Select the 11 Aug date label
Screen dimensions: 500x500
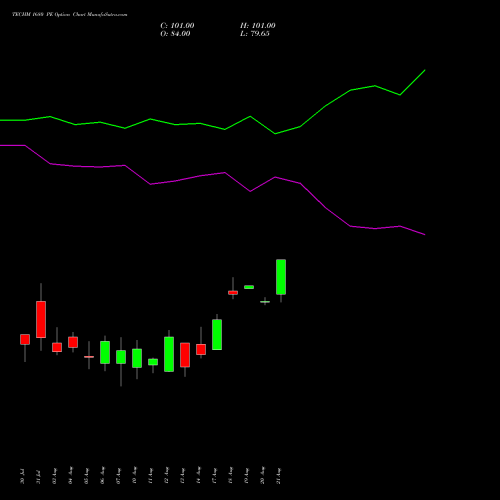pyautogui.click(x=150, y=476)
